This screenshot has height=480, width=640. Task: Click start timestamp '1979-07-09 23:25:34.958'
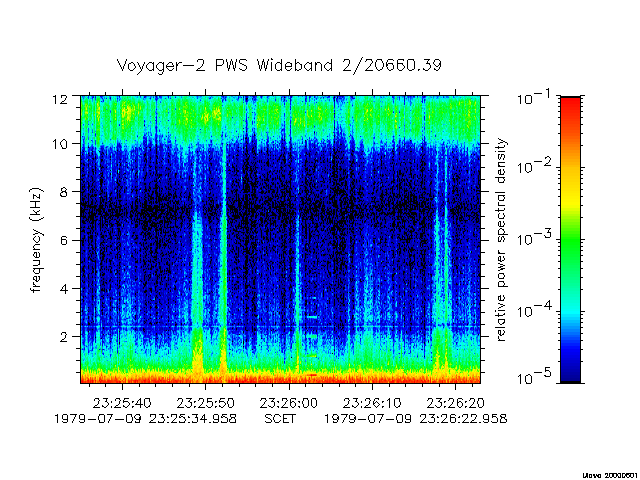pos(145,419)
